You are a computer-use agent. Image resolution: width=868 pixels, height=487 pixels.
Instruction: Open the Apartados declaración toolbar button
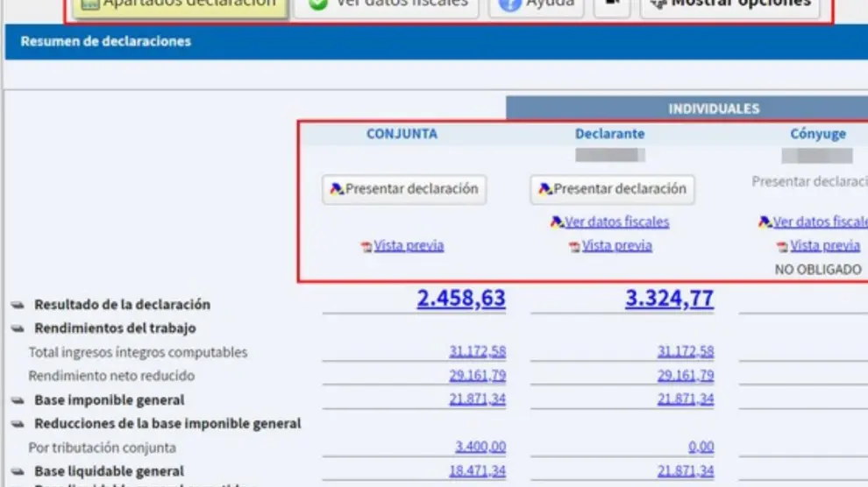point(178,4)
